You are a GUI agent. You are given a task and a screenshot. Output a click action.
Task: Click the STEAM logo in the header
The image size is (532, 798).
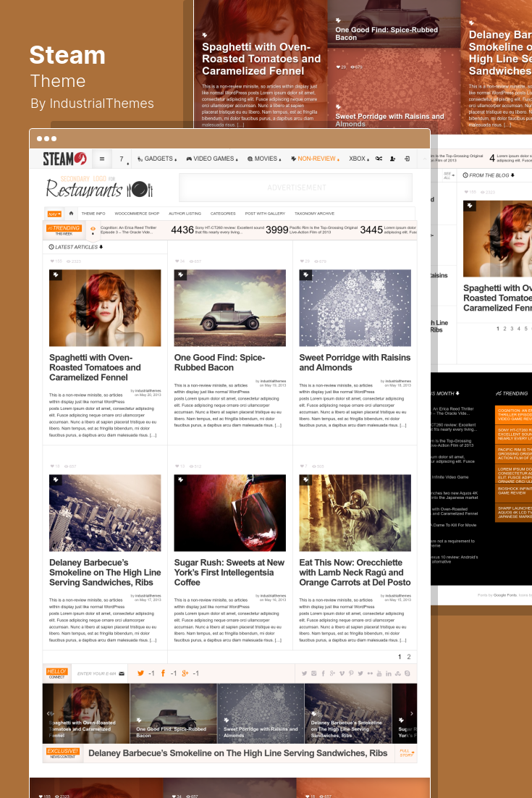click(64, 159)
